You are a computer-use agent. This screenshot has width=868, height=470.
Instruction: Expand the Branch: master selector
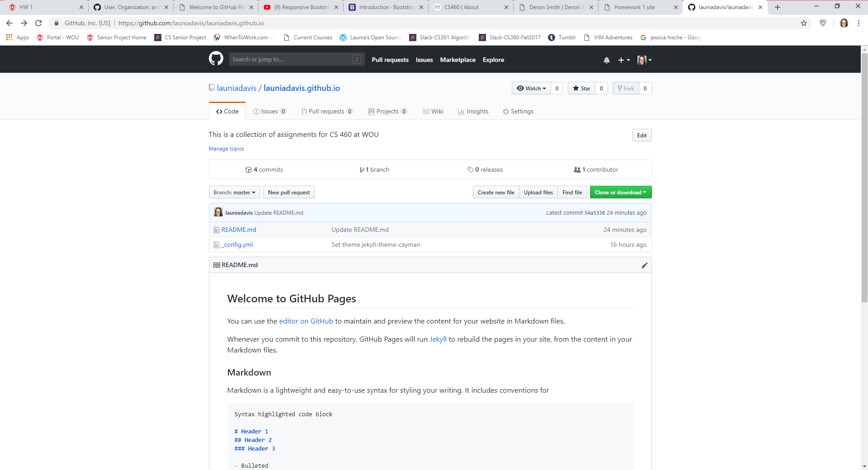234,193
